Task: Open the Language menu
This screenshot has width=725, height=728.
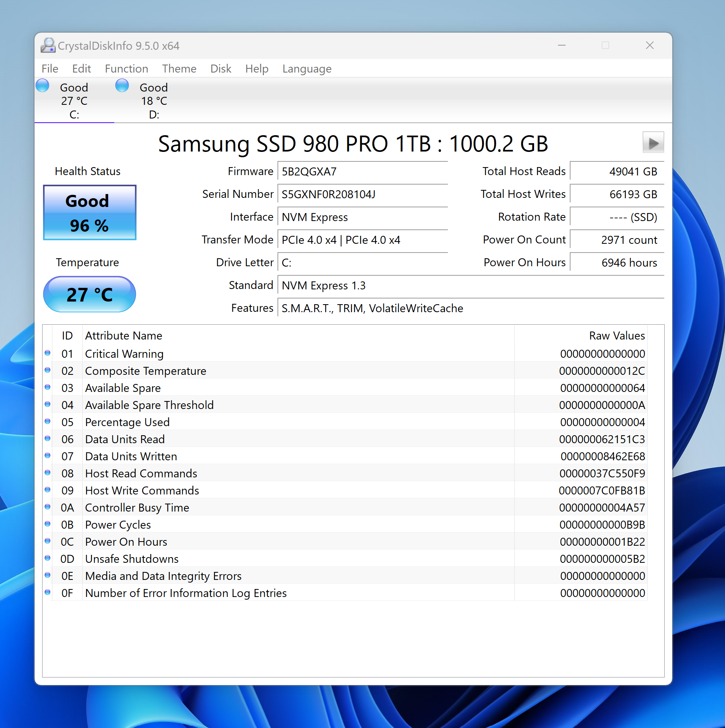Action: click(307, 69)
